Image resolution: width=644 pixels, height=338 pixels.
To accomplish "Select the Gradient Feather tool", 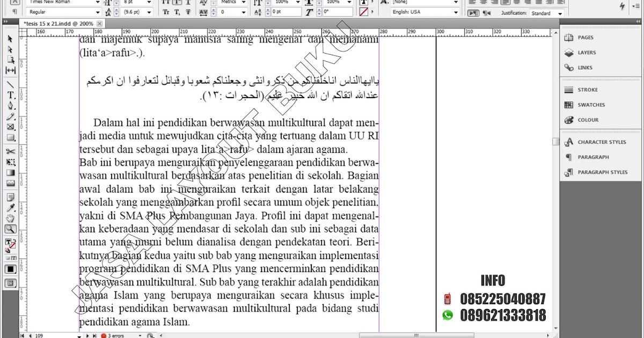I will (10, 183).
